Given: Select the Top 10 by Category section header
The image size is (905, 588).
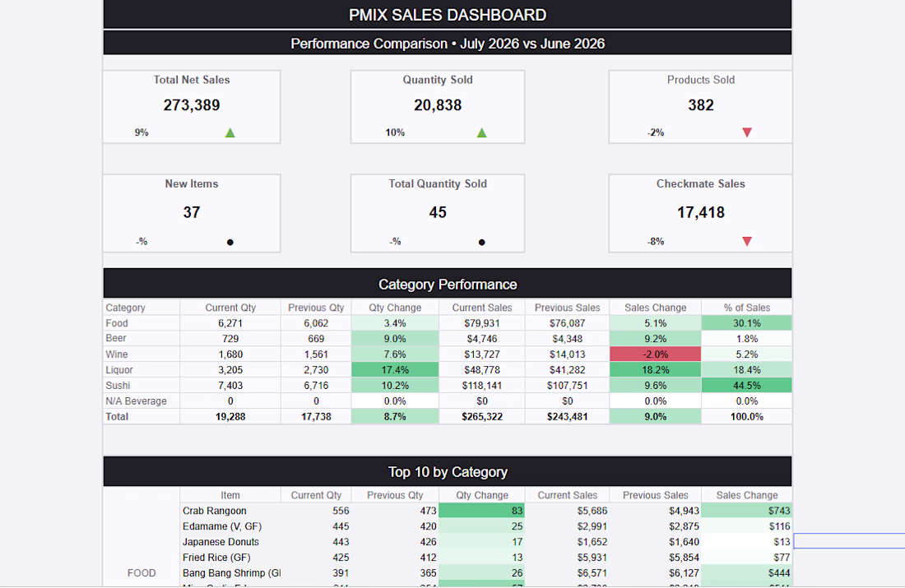Looking at the screenshot, I should [448, 471].
